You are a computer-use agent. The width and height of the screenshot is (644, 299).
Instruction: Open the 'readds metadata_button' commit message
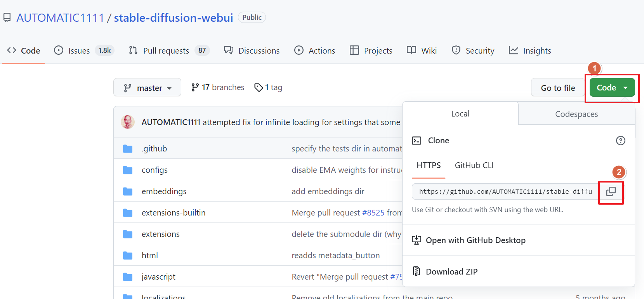(x=336, y=256)
